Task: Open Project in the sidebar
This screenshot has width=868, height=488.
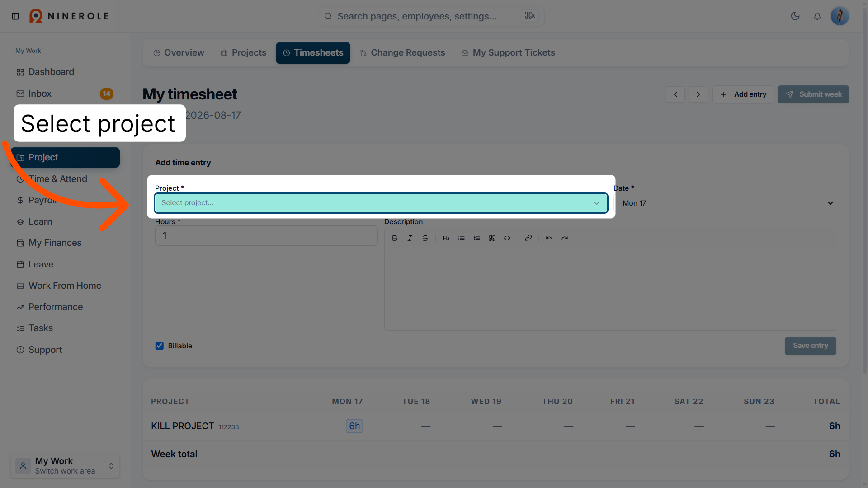Action: pos(65,157)
